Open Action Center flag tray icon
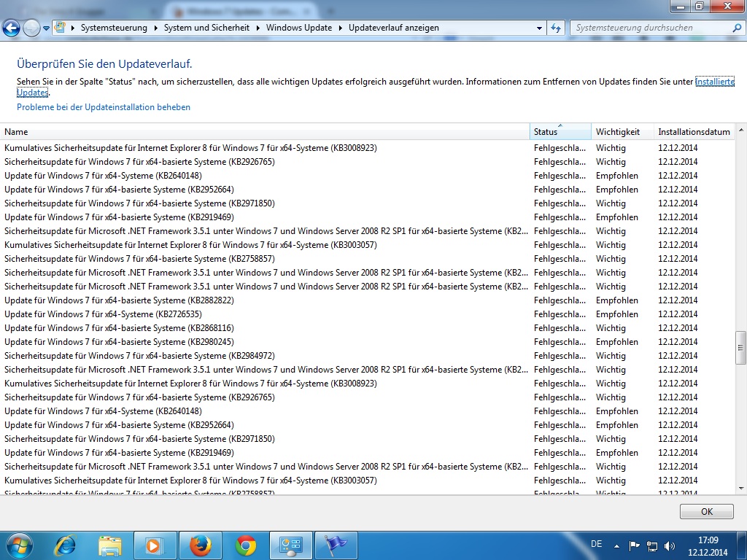 pos(634,545)
